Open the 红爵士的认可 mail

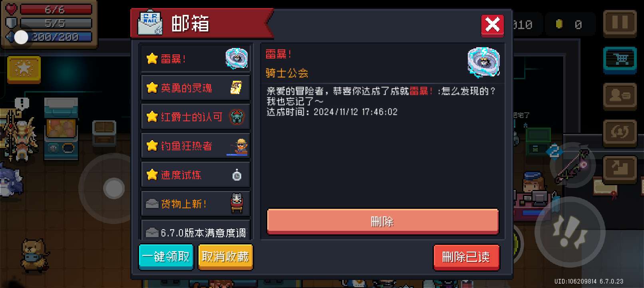pos(195,117)
